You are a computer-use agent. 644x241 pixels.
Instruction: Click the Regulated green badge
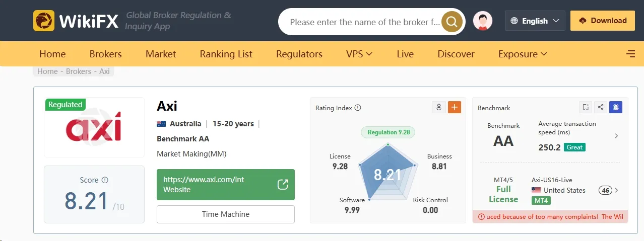(65, 105)
